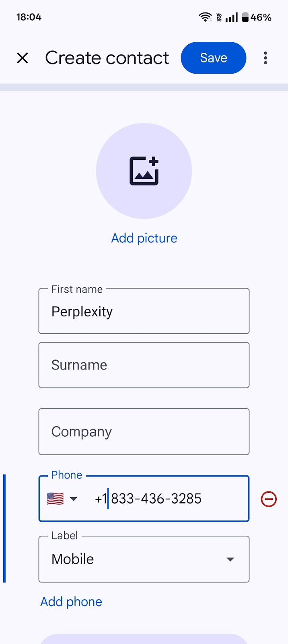This screenshot has height=644, width=288.
Task: Place cursor in phone number 833-436-3285
Action: (156, 499)
